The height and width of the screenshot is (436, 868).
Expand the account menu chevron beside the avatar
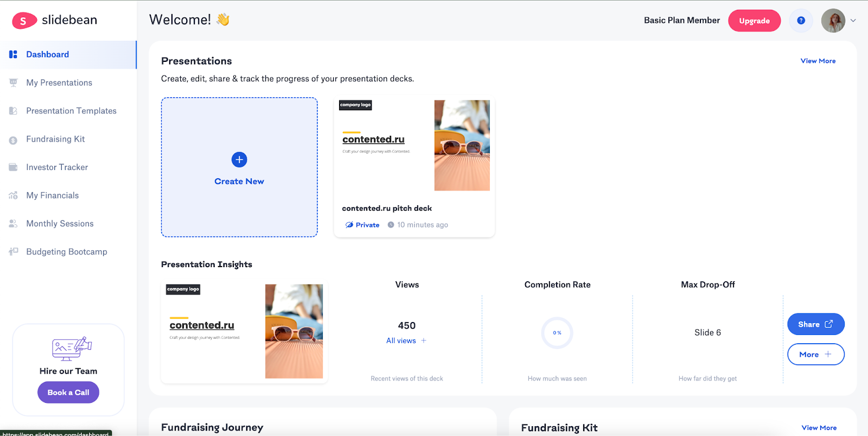(x=853, y=21)
